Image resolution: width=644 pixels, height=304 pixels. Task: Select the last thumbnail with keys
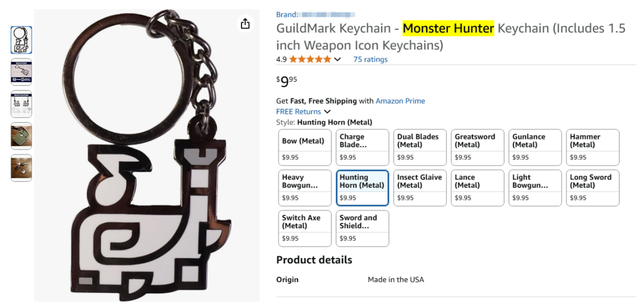pyautogui.click(x=21, y=167)
